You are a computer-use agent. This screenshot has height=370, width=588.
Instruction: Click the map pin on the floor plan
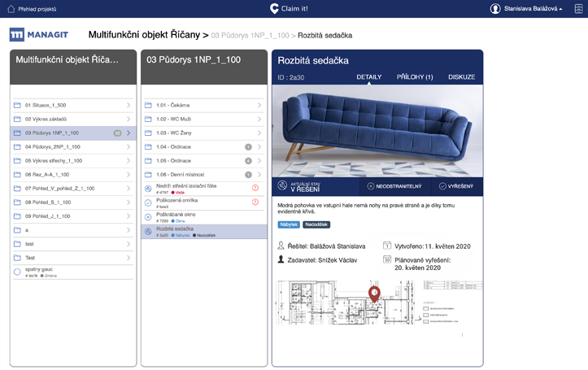pos(374,294)
